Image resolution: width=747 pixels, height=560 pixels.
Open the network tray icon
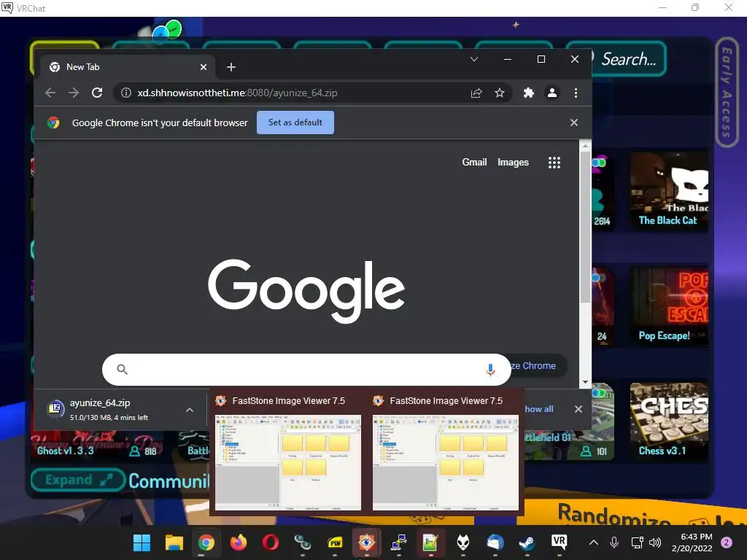pos(637,542)
